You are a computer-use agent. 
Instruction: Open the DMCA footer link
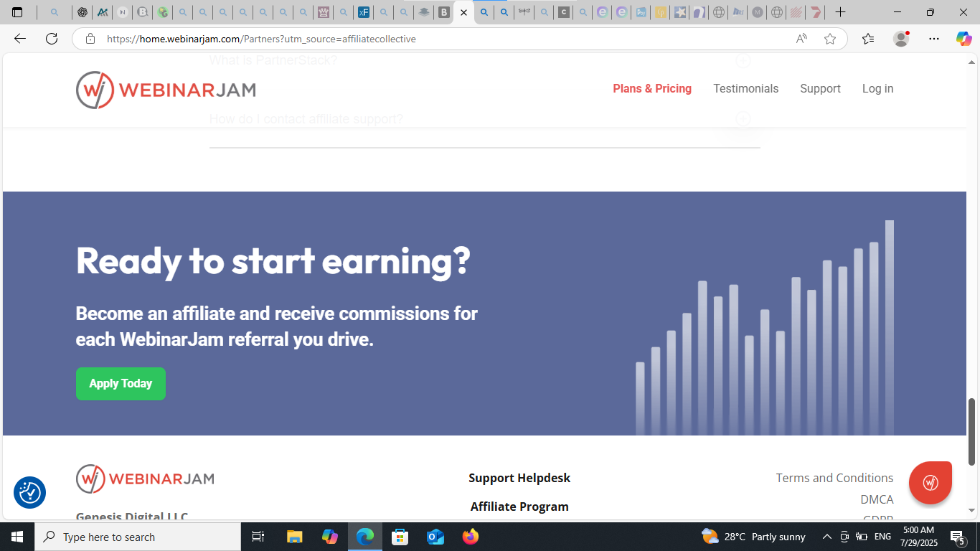pos(877,499)
